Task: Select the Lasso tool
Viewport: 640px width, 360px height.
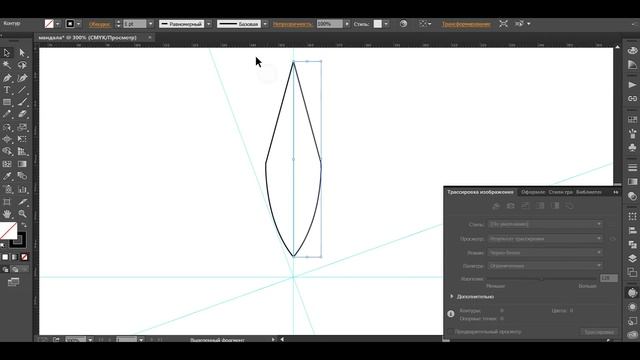Action: click(x=22, y=65)
